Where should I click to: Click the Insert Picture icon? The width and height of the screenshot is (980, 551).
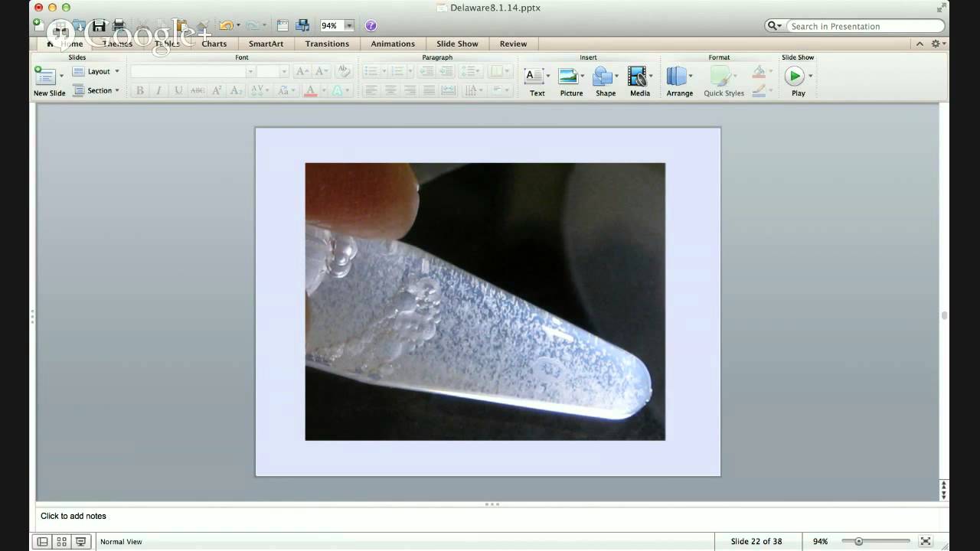coord(568,76)
